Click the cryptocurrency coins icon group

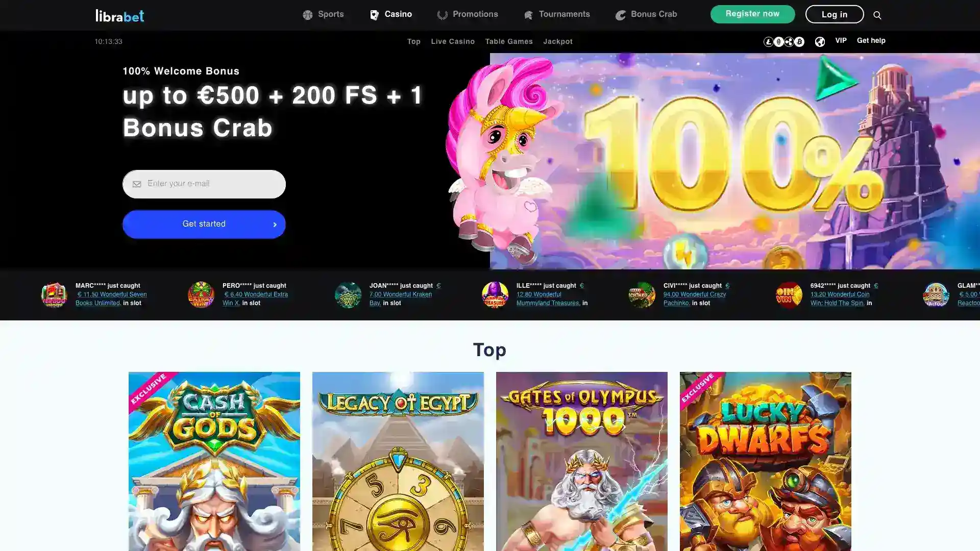(x=784, y=42)
